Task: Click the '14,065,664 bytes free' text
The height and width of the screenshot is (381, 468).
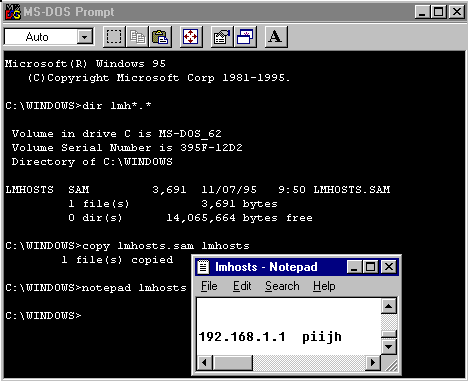Action: coord(240,218)
